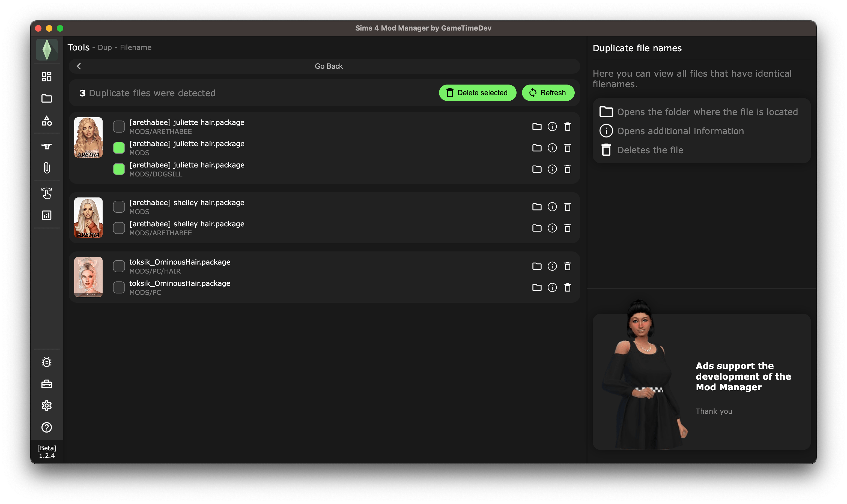Open folder of toksik_OminousHair in MODS/PC

(x=537, y=288)
